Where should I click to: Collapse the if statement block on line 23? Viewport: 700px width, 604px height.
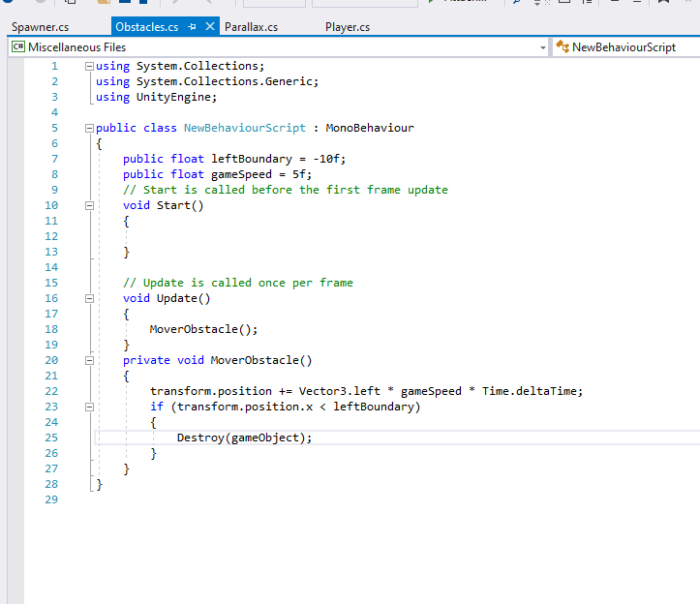[x=89, y=407]
